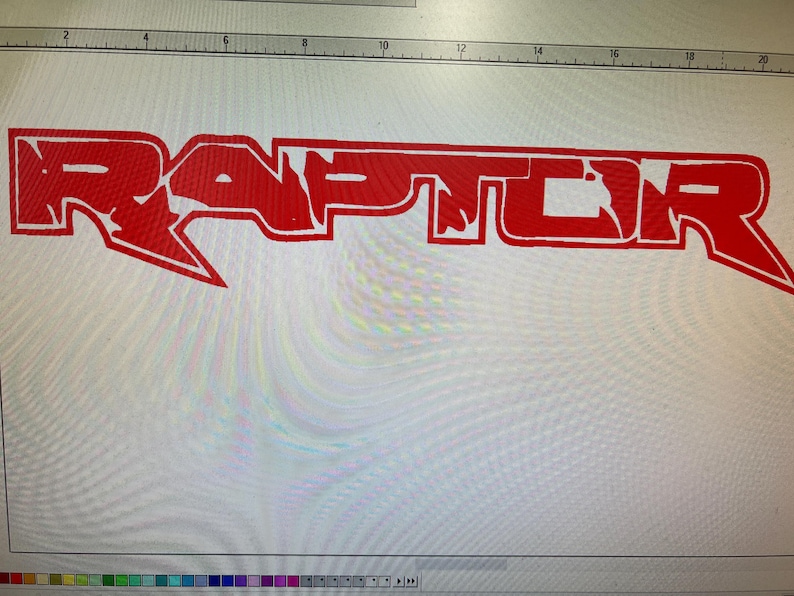Pick the pale khaki yellow swatch
The height and width of the screenshot is (596, 794).
click(x=43, y=580)
